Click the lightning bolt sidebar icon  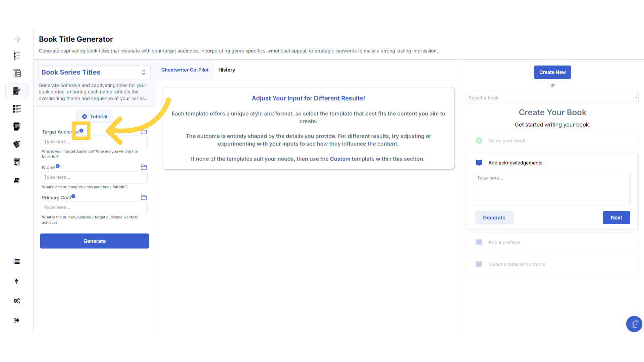[16, 281]
